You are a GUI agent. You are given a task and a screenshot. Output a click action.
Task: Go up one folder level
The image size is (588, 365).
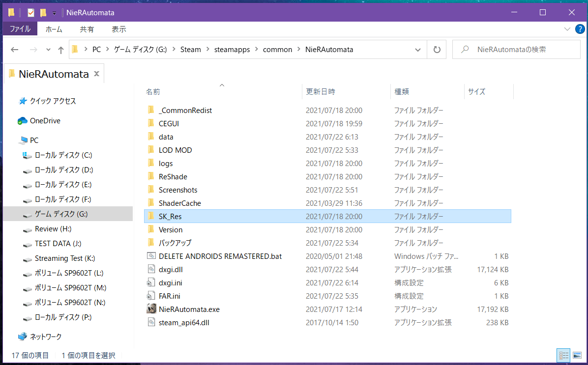coord(61,50)
